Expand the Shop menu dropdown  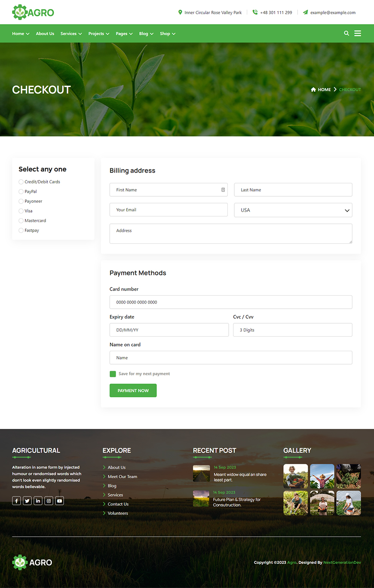(167, 34)
